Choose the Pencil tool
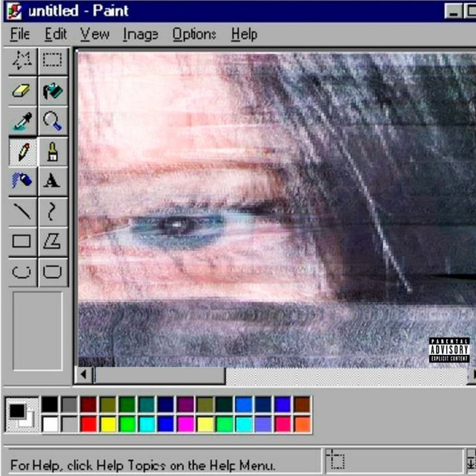This screenshot has width=476, height=476. [22, 152]
